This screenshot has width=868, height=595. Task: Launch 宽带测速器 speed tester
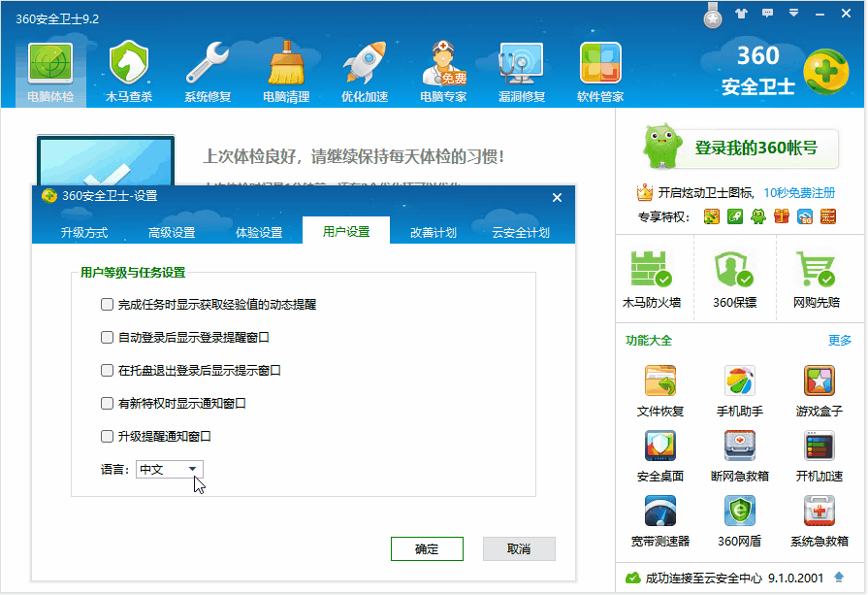click(660, 521)
